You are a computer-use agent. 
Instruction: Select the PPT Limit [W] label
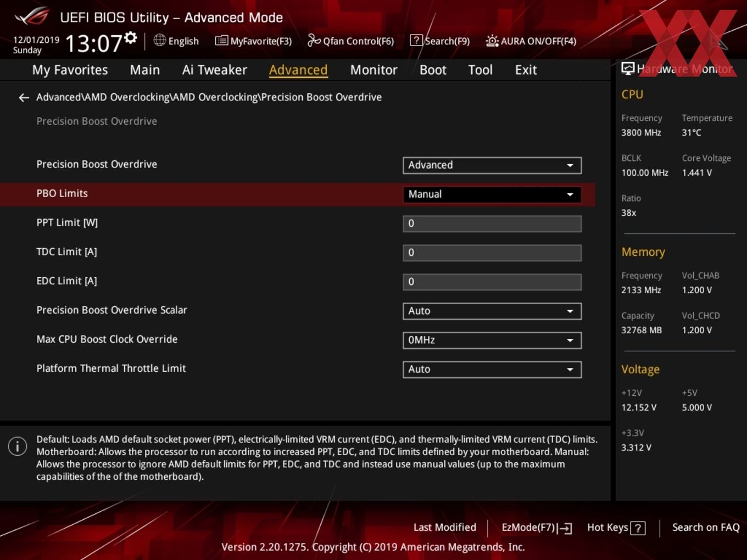point(67,222)
